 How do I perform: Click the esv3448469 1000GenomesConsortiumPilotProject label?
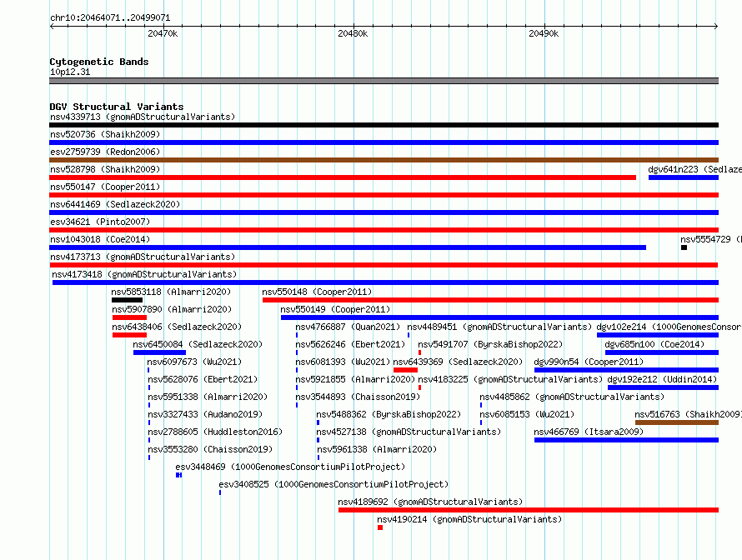click(290, 467)
